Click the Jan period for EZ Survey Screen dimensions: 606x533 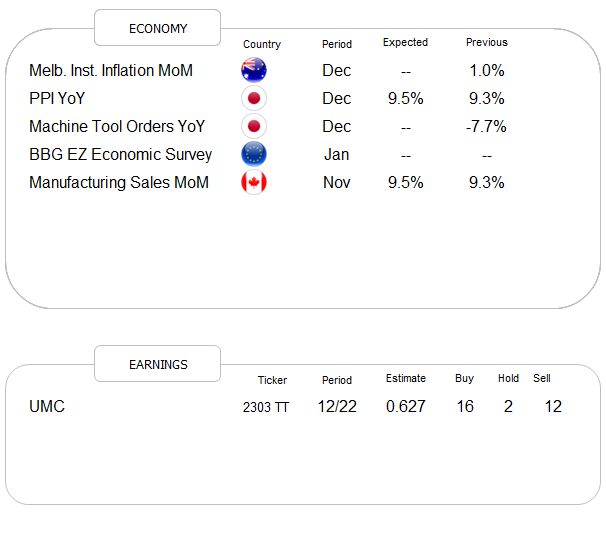click(337, 154)
